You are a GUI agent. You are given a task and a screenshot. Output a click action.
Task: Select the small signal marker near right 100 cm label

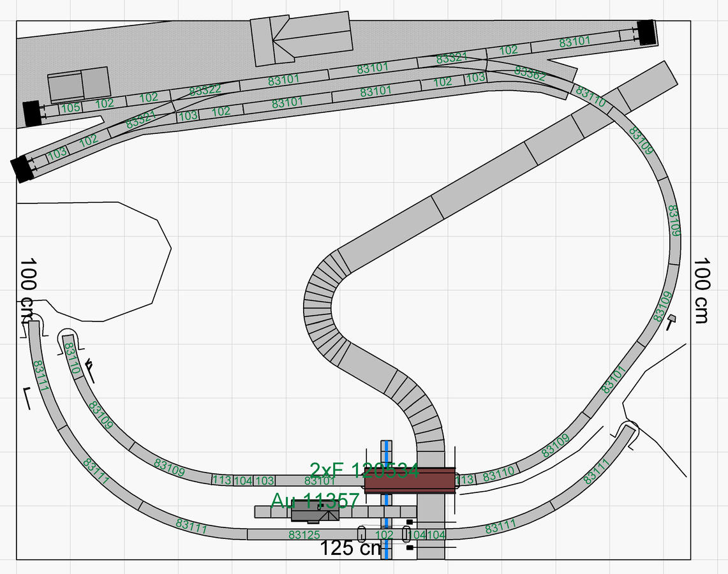[x=671, y=319]
